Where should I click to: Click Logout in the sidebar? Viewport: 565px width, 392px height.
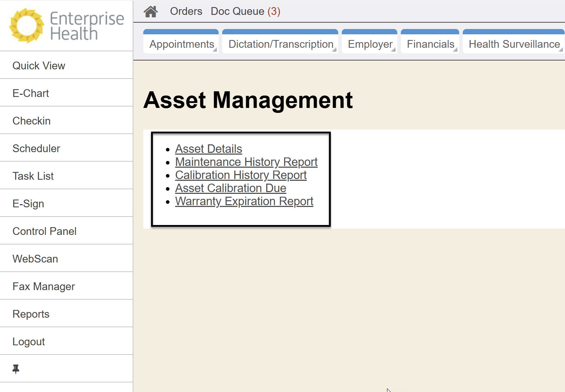click(29, 342)
